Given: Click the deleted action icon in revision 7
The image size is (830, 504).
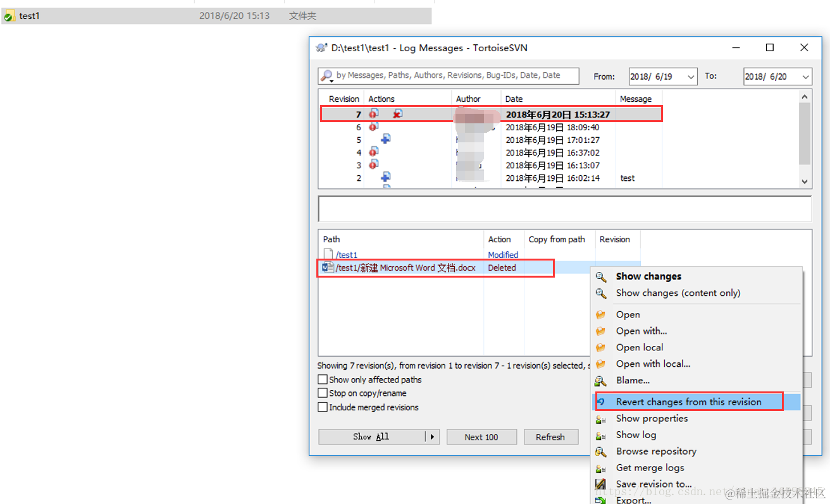Looking at the screenshot, I should [x=397, y=114].
